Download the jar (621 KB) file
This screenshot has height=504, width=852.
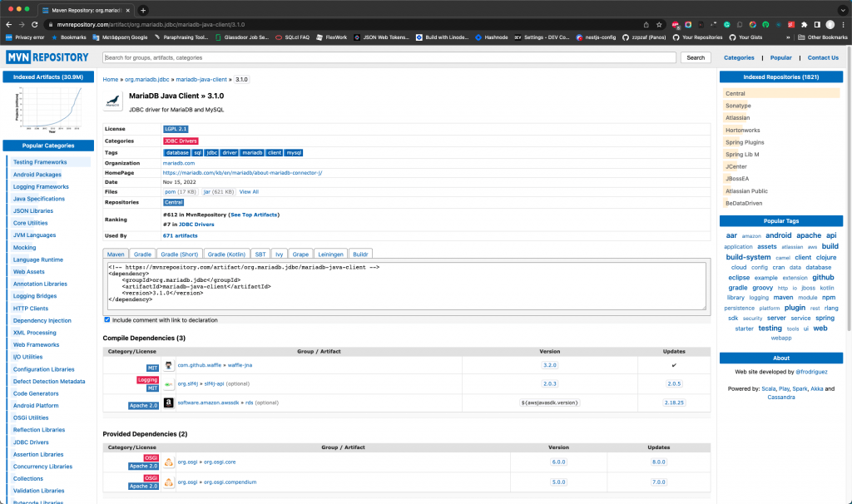pos(219,192)
